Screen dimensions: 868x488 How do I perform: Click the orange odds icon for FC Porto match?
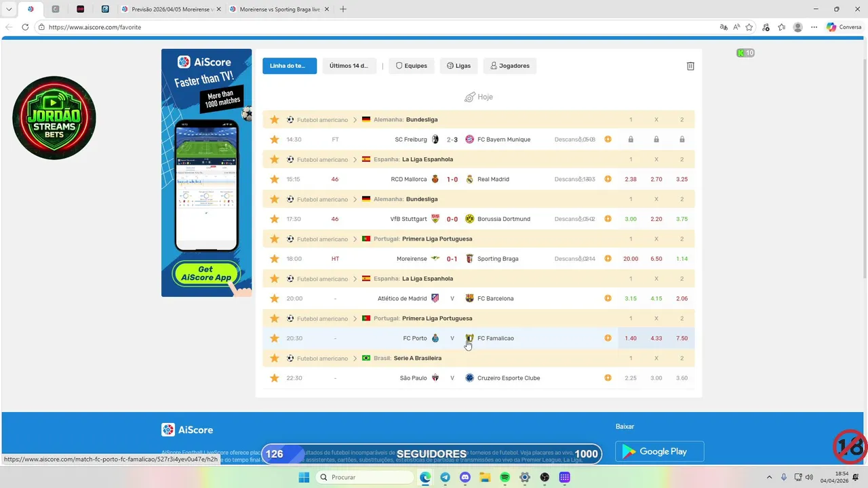(608, 338)
